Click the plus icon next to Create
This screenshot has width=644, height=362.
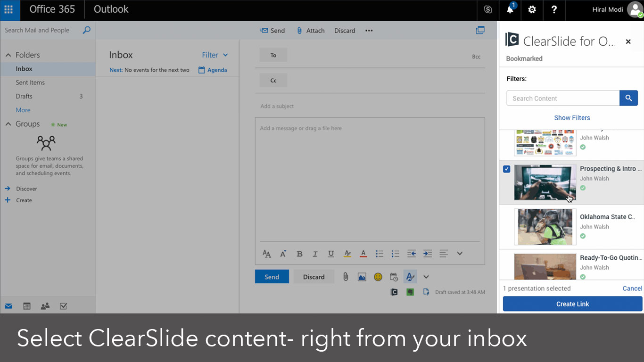[8, 200]
